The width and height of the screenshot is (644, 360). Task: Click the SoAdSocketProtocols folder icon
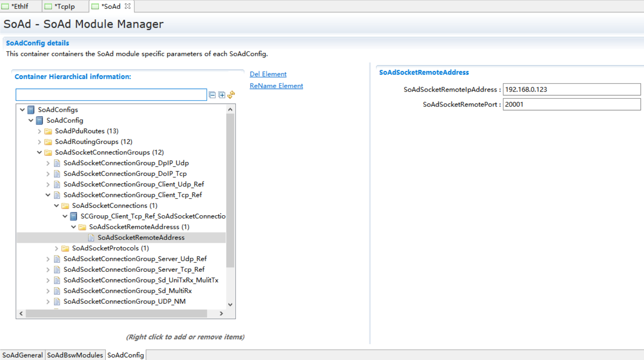(x=65, y=248)
